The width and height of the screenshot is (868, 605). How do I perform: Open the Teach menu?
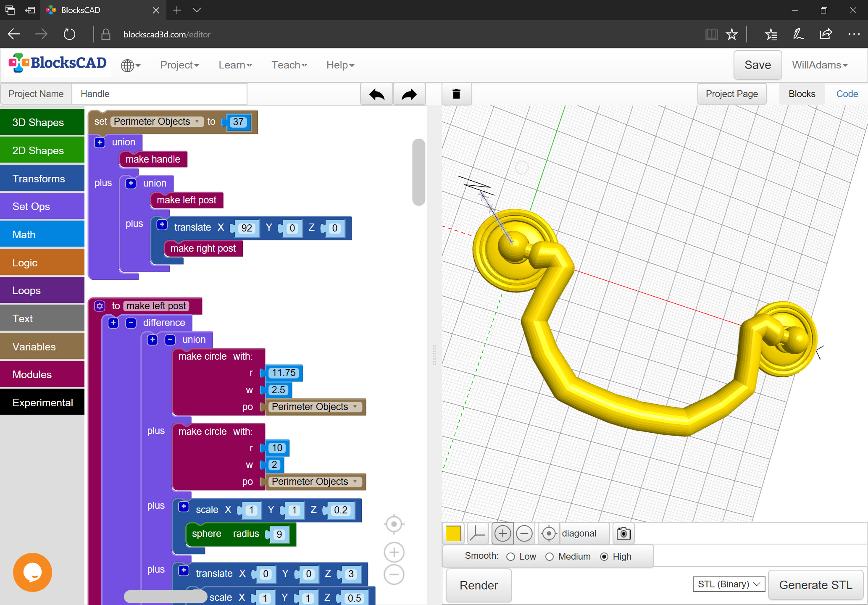(289, 65)
